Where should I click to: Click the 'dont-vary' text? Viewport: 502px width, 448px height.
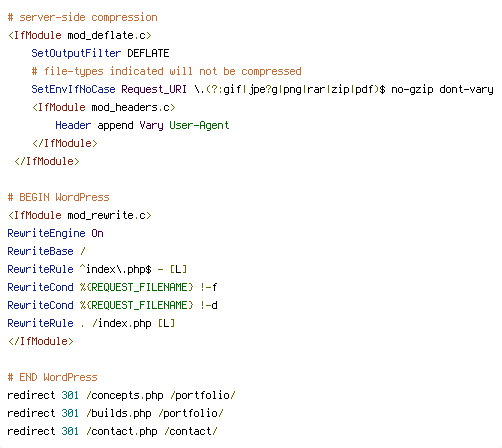(x=466, y=89)
